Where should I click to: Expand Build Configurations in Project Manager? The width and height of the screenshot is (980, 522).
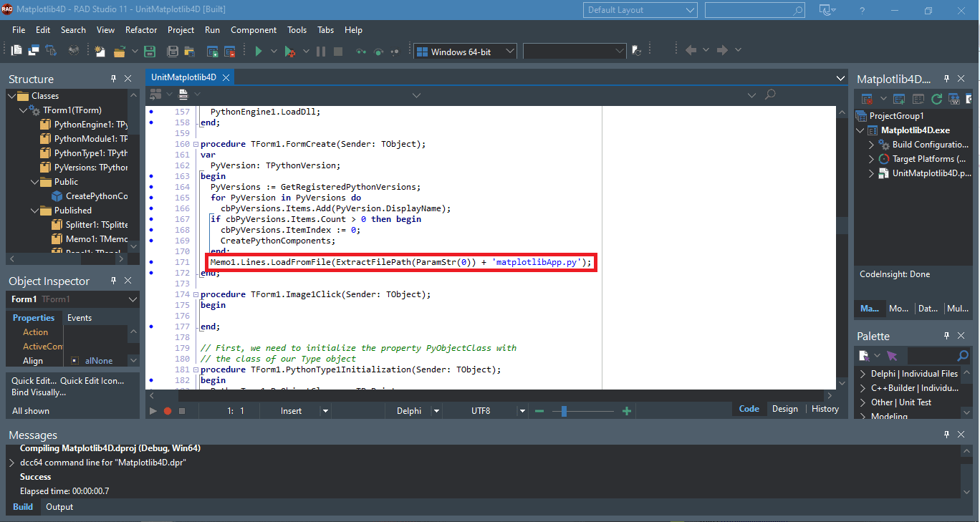[x=872, y=145]
